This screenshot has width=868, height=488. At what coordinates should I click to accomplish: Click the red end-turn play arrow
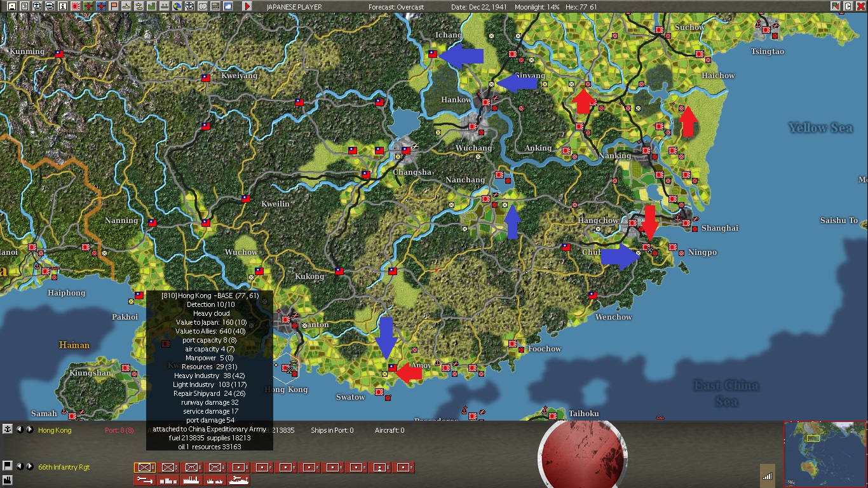247,6
